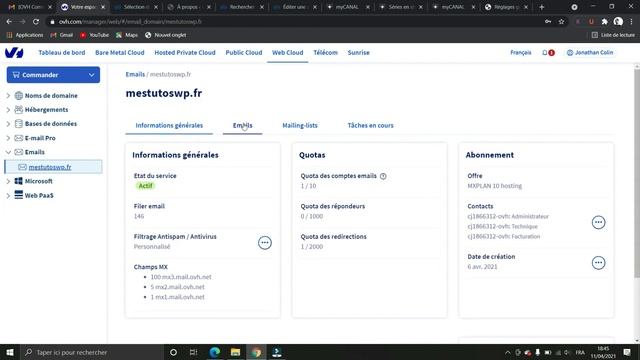Click the Cortana circle icon
Screen dimensions: 640x360
coord(173,352)
